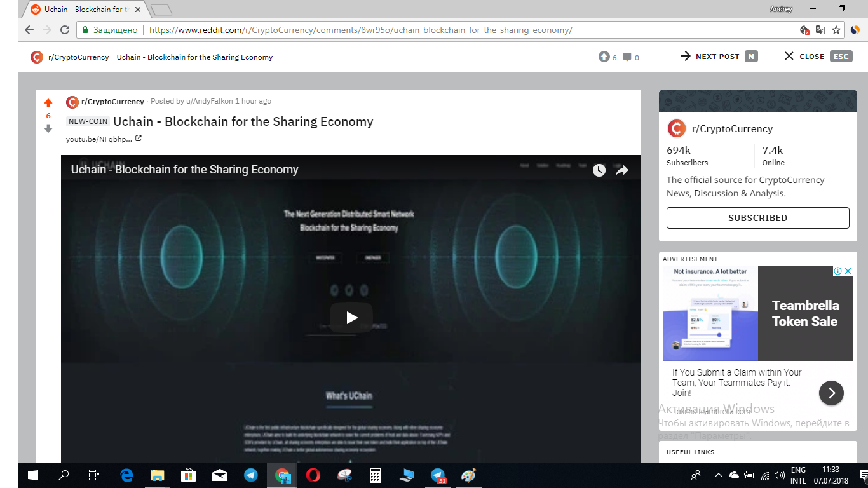The height and width of the screenshot is (488, 868).
Task: Click the AdChoices info icon on the ad
Action: (838, 271)
